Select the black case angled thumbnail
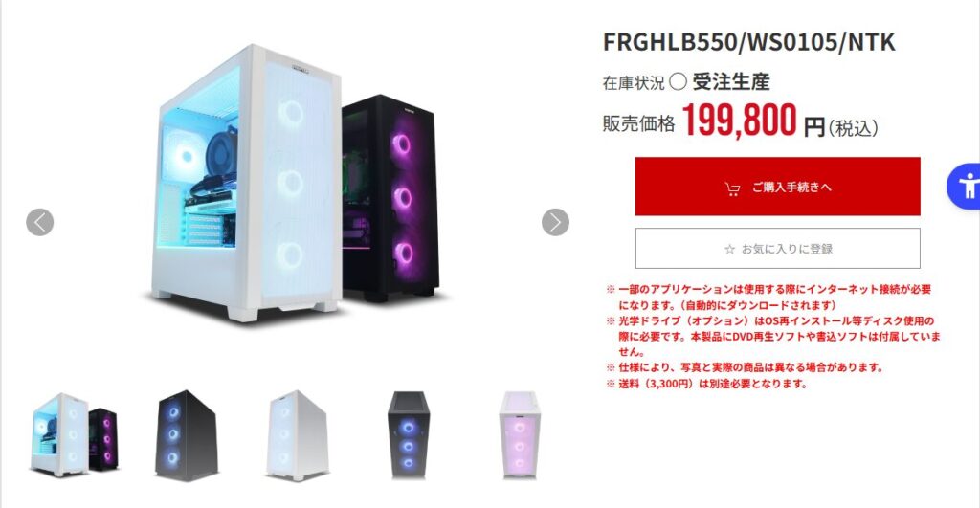The height and width of the screenshot is (508, 980). coord(187,435)
